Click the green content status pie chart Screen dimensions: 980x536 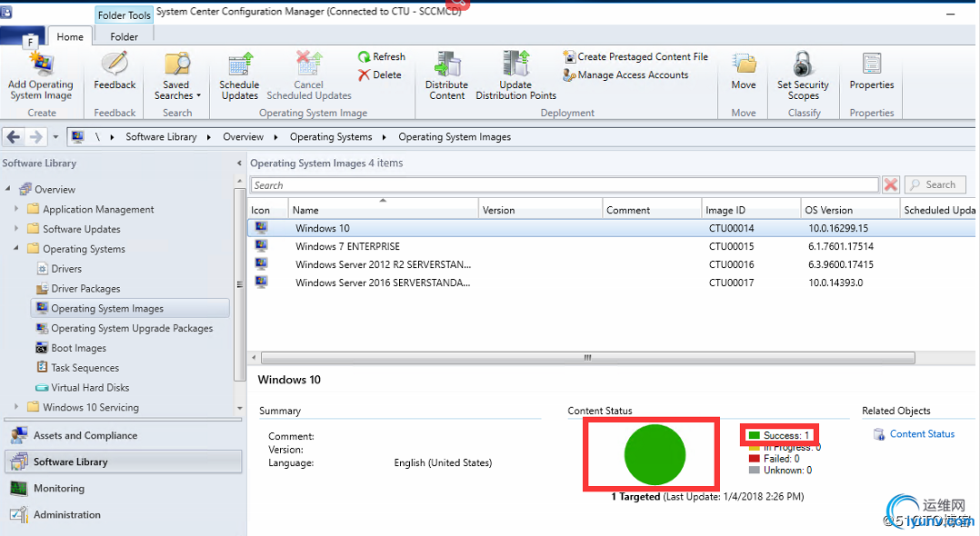[655, 454]
